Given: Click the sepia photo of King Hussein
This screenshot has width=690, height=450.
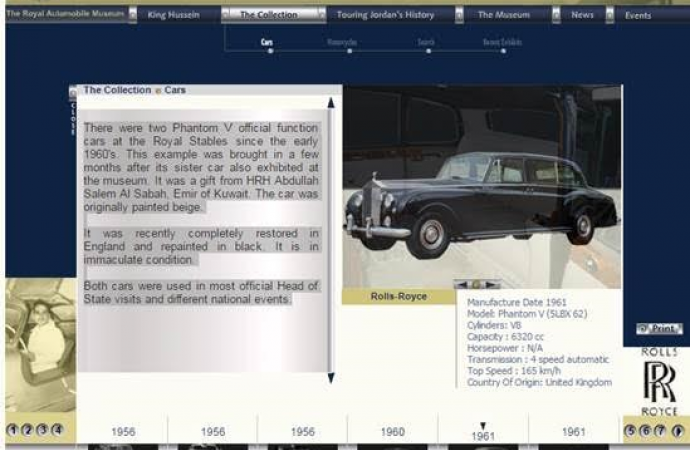Looking at the screenshot, I should [x=40, y=345].
